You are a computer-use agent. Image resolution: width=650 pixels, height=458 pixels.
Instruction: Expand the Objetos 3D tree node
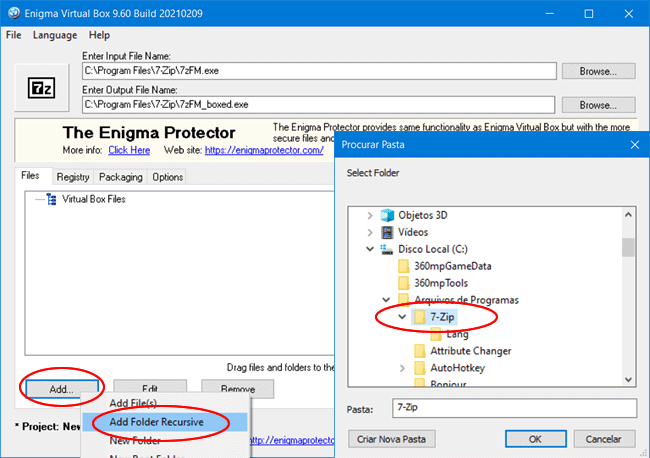point(370,215)
